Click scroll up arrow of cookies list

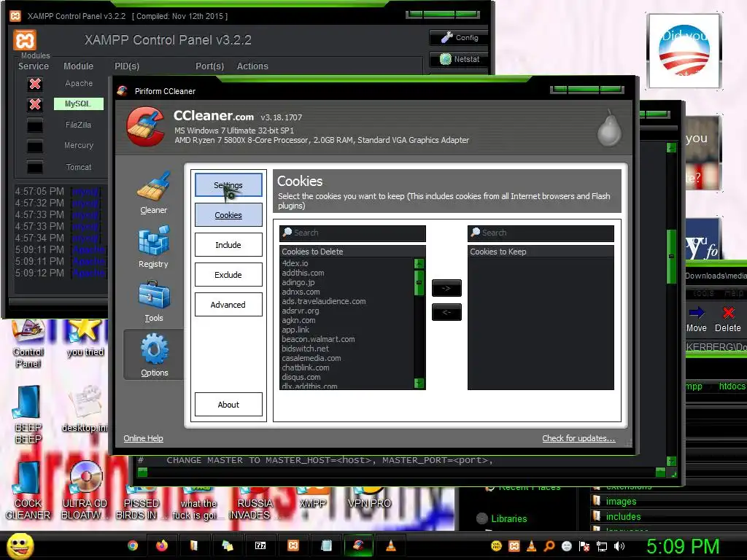pyautogui.click(x=419, y=263)
